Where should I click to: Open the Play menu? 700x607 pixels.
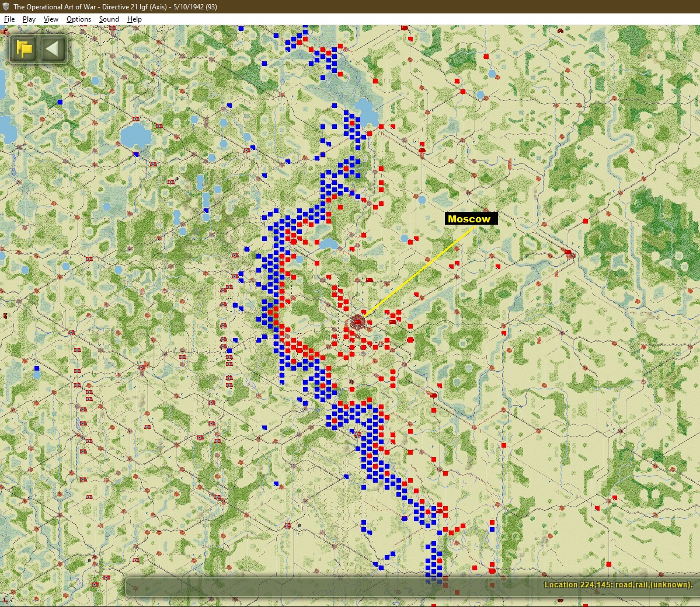(x=29, y=19)
